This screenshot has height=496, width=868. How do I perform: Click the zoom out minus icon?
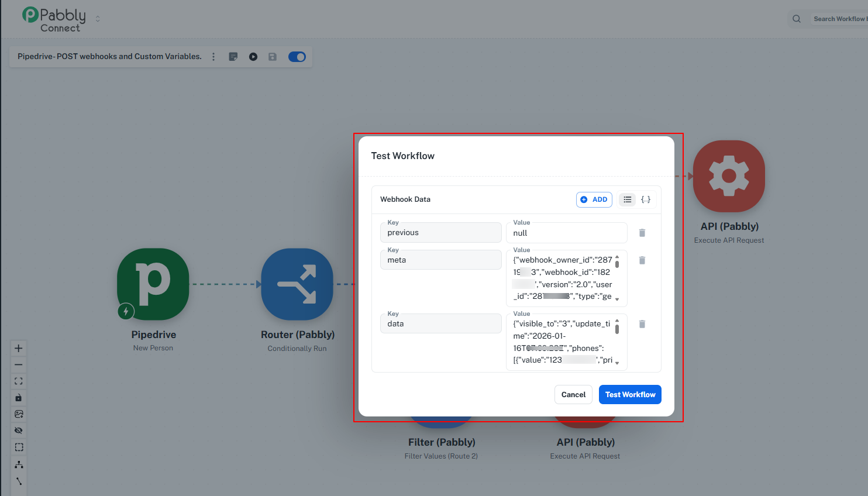[19, 365]
